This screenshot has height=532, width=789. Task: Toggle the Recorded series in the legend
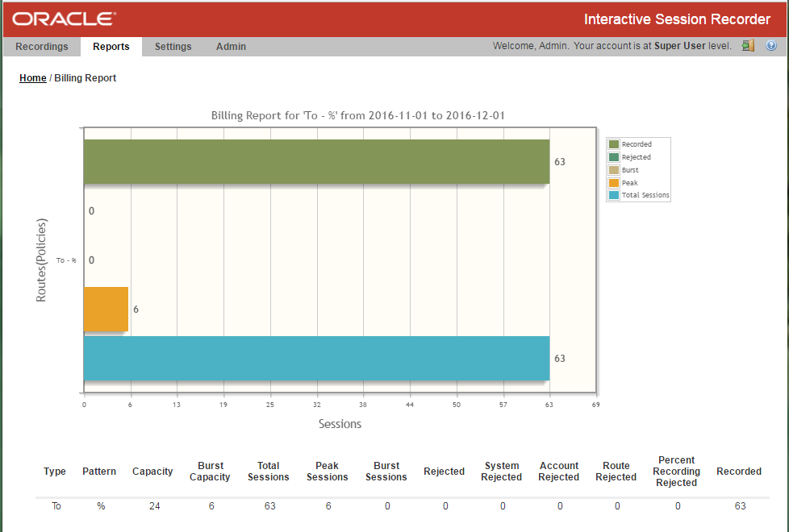coord(633,143)
